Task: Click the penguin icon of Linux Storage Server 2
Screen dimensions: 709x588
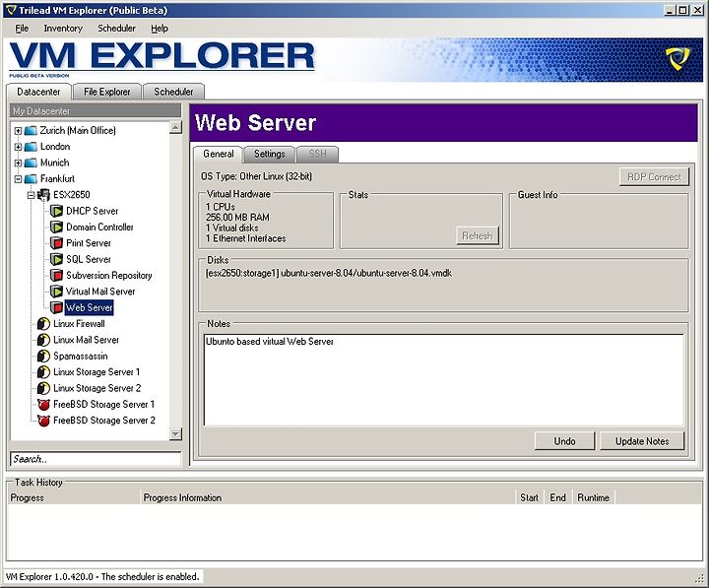Action: pyautogui.click(x=43, y=388)
